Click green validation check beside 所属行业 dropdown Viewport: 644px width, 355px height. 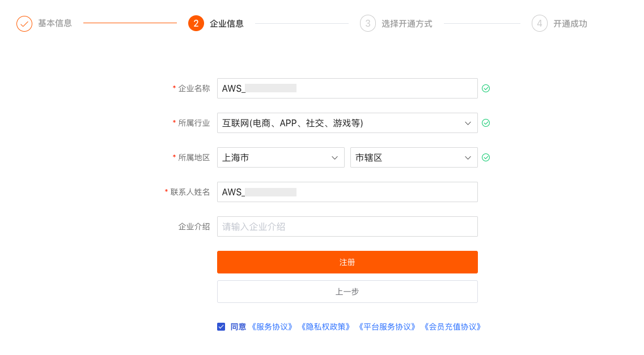point(486,123)
